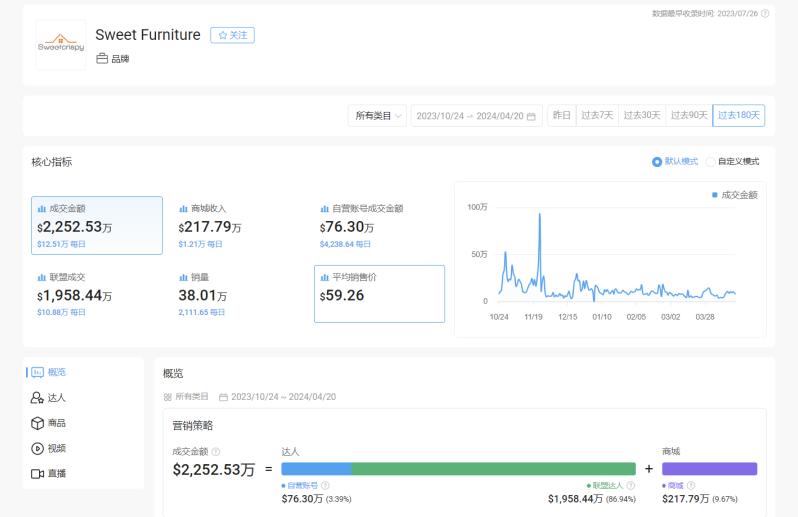Click the calendar icon in date range field
This screenshot has height=517, width=798.
pos(532,116)
